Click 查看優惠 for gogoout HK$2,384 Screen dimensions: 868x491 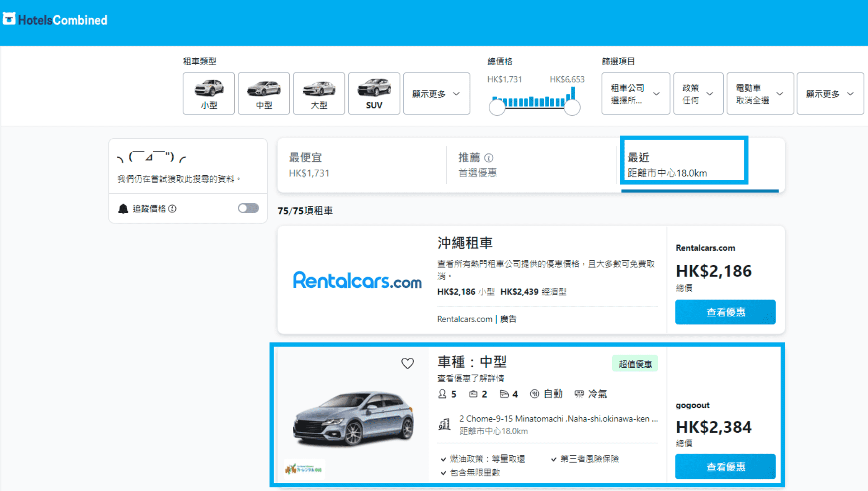pyautogui.click(x=725, y=466)
